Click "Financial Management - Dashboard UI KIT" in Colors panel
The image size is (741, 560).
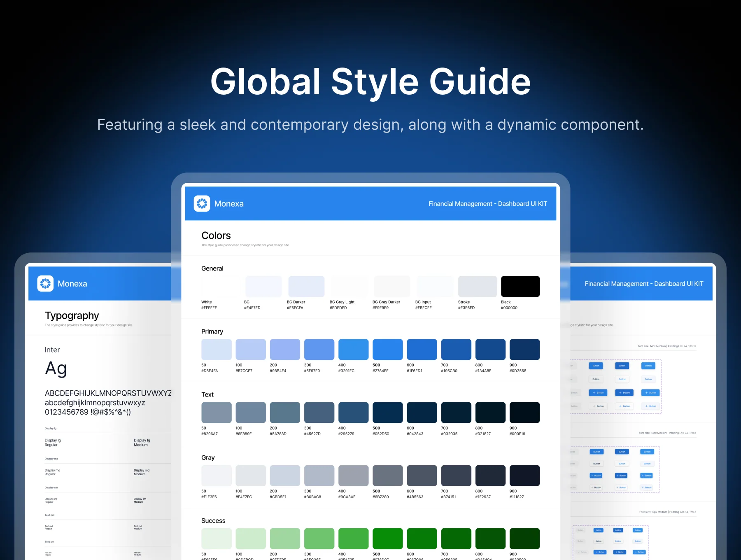pyautogui.click(x=488, y=204)
